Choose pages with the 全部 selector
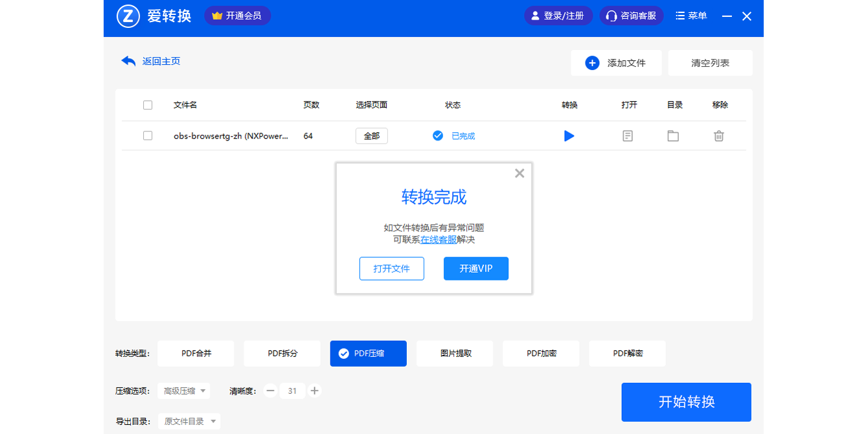The width and height of the screenshot is (868, 434). (371, 136)
